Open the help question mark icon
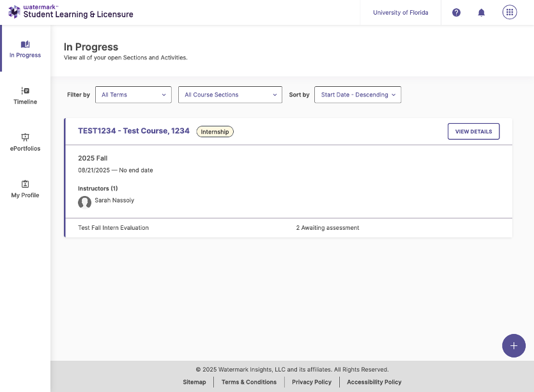 (456, 13)
